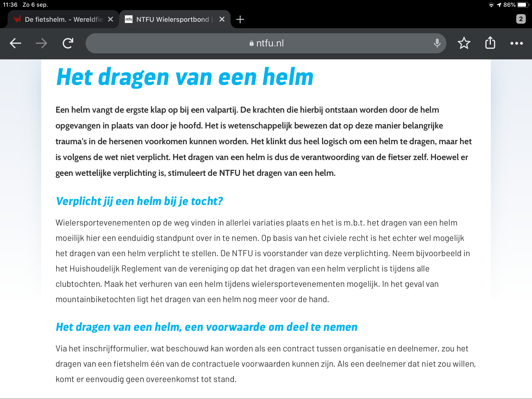Click the heading Het dragen van een helm
The width and height of the screenshot is (532, 399).
(x=184, y=77)
